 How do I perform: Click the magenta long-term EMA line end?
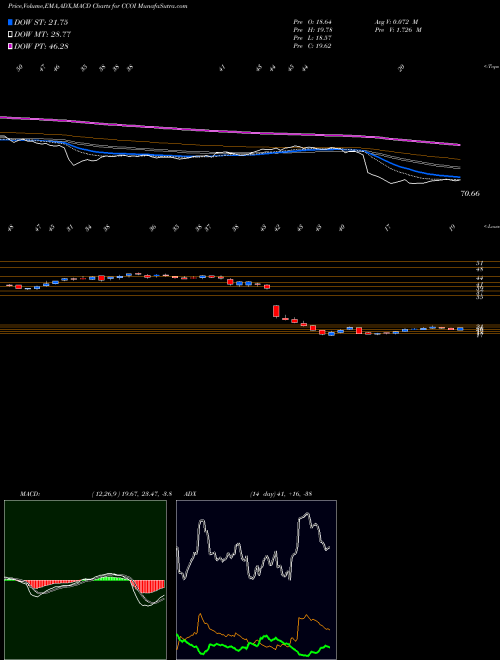458,144
